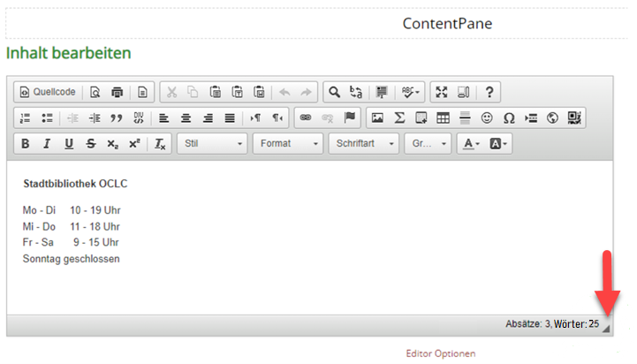Click the help question mark icon

489,92
